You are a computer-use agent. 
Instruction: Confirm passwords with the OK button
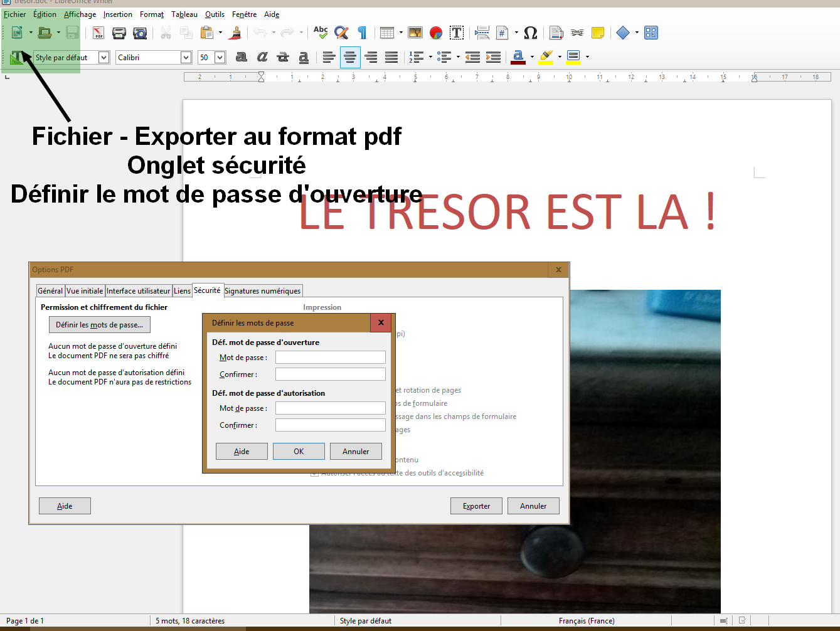pyautogui.click(x=299, y=451)
